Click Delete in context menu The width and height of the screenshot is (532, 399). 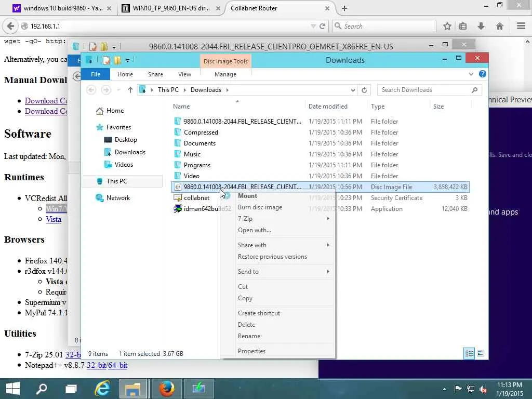[x=246, y=325]
